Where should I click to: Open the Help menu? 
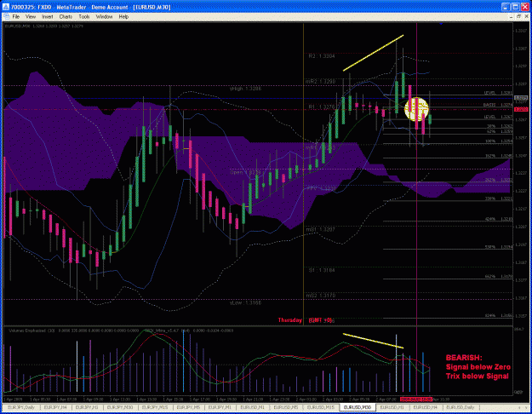tap(123, 17)
